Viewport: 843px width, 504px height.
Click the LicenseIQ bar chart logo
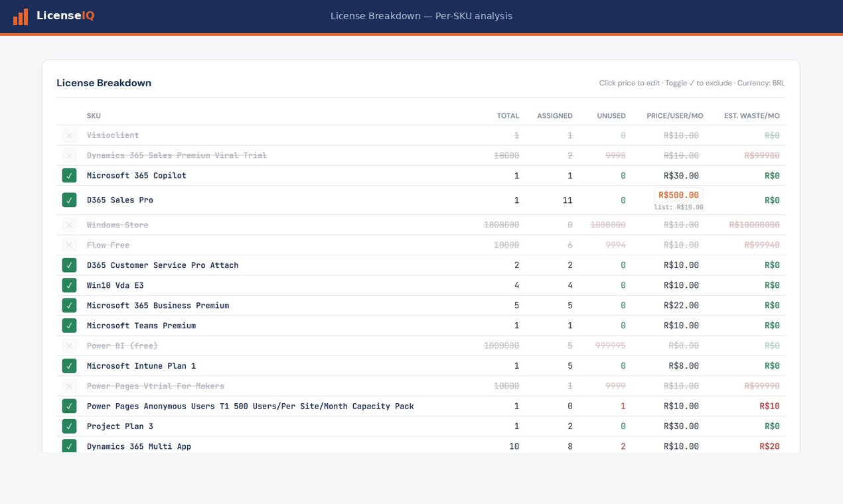[x=21, y=17]
